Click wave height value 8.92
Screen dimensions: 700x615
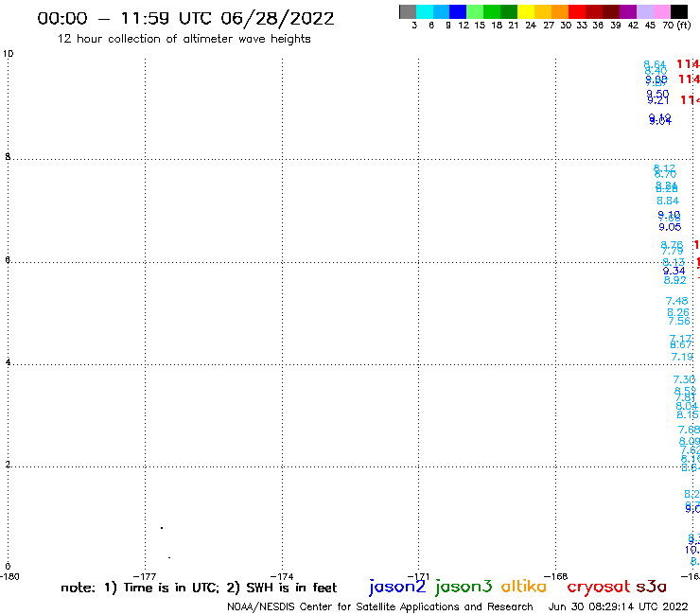[675, 280]
